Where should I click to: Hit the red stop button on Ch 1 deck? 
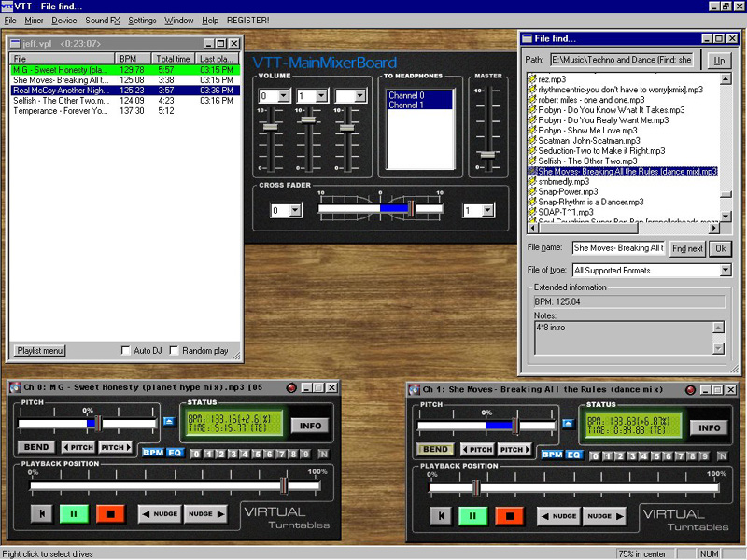(509, 516)
